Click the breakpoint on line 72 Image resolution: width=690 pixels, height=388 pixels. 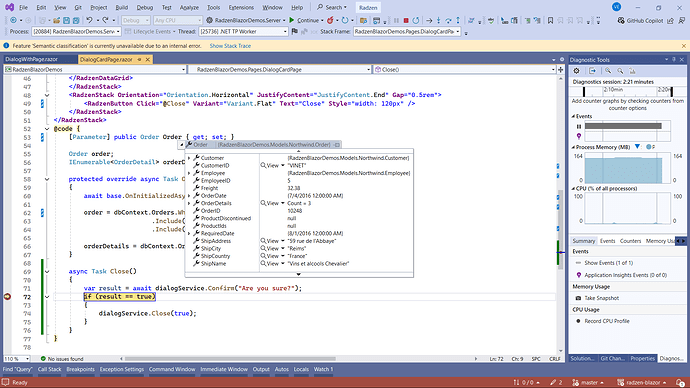pyautogui.click(x=7, y=296)
